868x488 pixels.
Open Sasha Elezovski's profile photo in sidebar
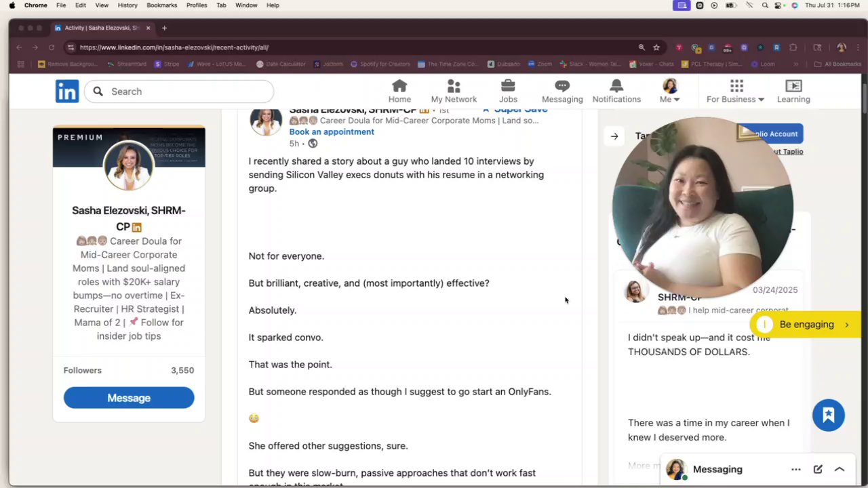click(129, 166)
